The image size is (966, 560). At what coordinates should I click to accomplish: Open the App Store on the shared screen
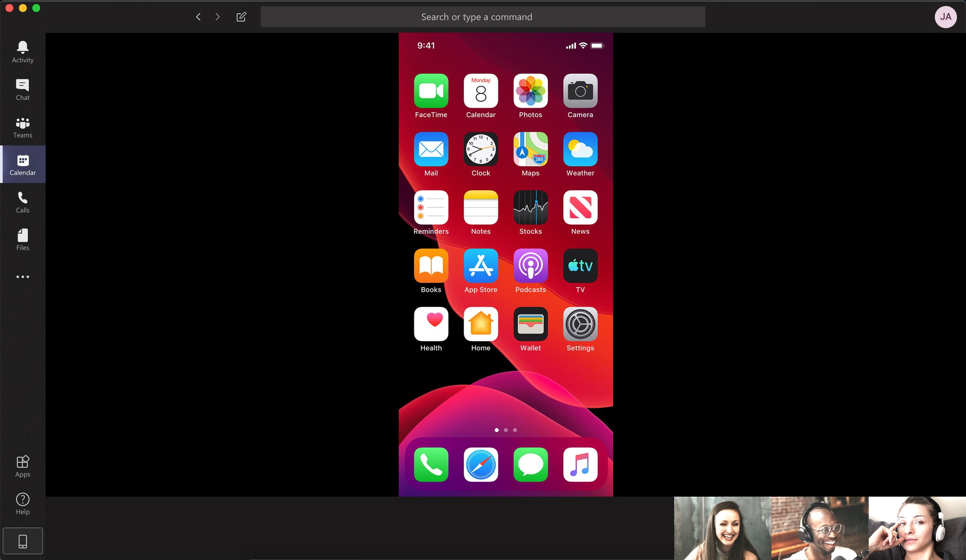[480, 266]
